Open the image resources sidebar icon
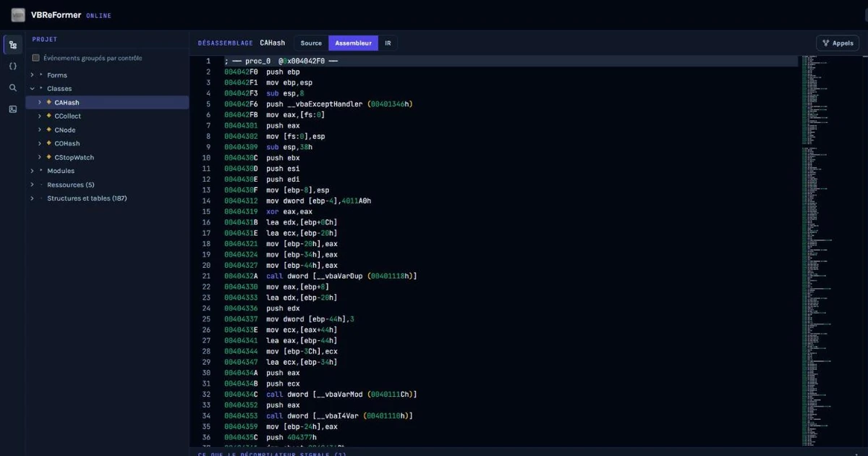 (x=12, y=109)
